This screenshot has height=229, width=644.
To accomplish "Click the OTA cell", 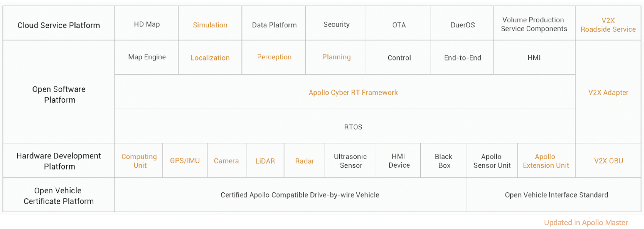I will pos(399,25).
